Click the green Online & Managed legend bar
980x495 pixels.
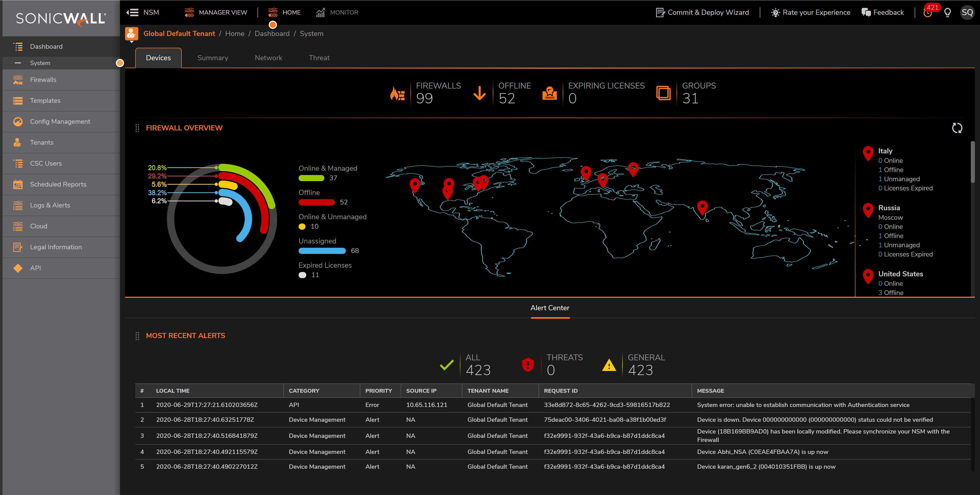311,178
